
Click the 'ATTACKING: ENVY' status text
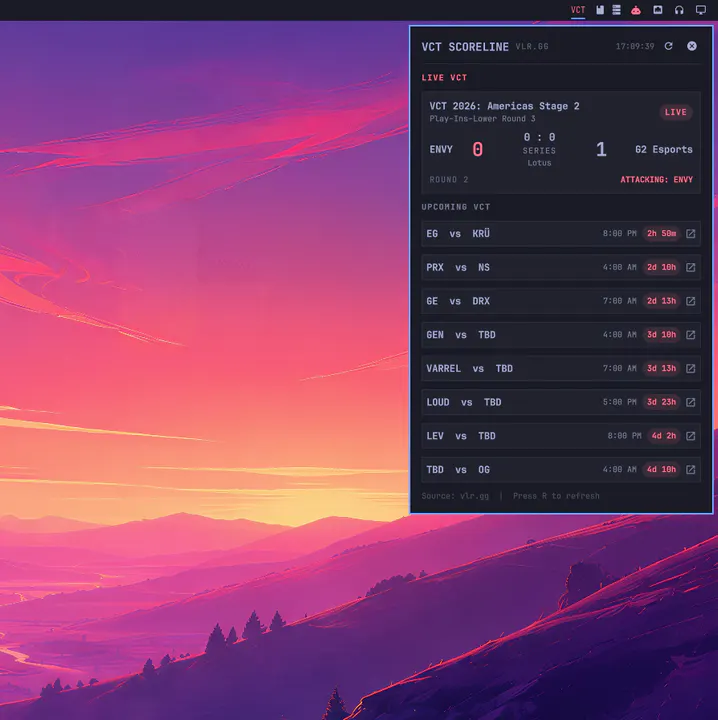(x=656, y=180)
